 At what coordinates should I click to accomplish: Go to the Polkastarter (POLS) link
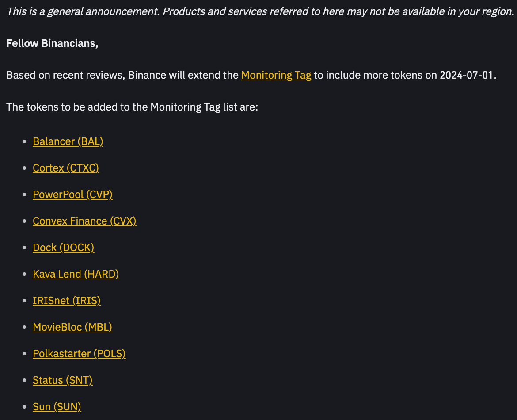click(x=79, y=354)
